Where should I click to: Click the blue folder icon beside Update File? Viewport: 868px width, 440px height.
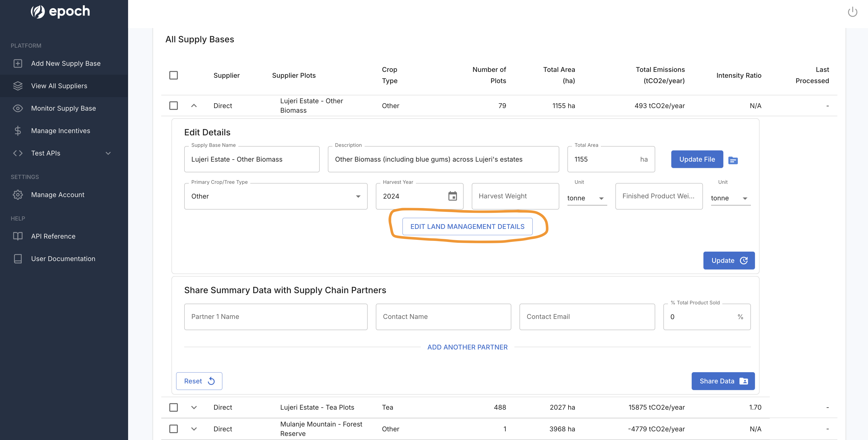[x=733, y=160]
